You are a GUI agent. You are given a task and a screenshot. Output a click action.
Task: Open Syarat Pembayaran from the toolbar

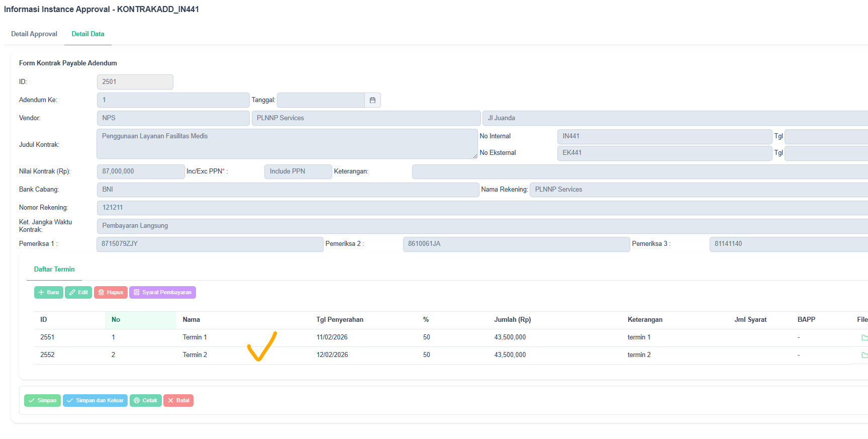coord(162,293)
